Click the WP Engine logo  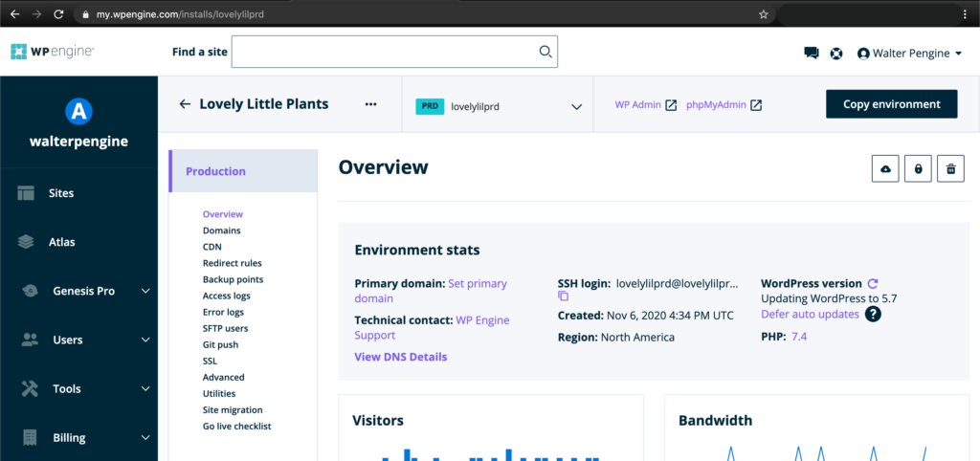53,52
